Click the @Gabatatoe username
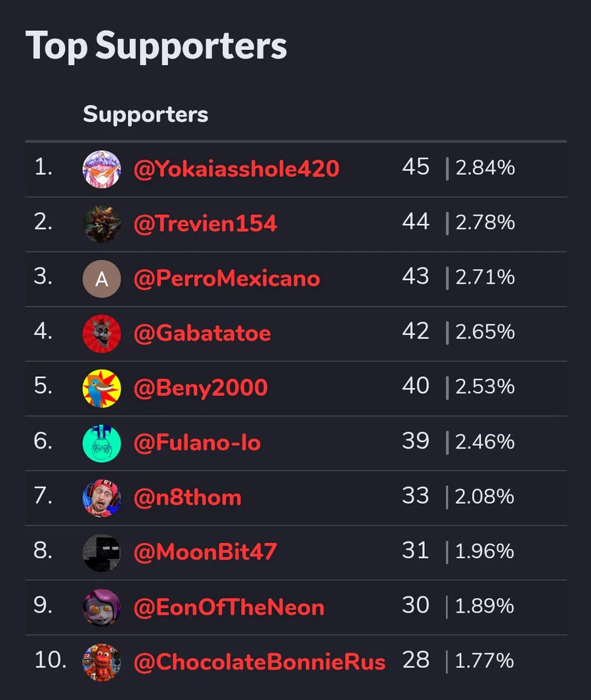591x700 pixels. point(202,334)
